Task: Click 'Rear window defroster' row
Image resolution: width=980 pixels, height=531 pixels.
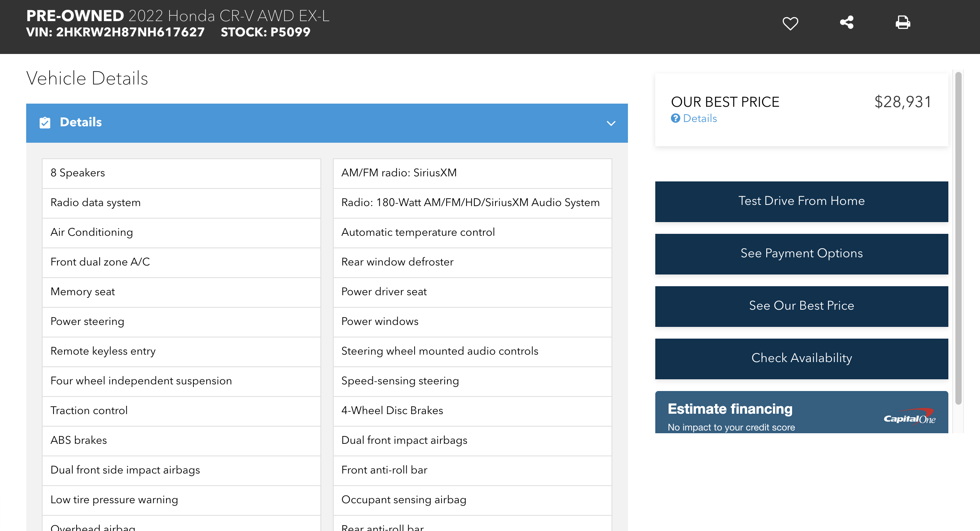Action: 472,262
